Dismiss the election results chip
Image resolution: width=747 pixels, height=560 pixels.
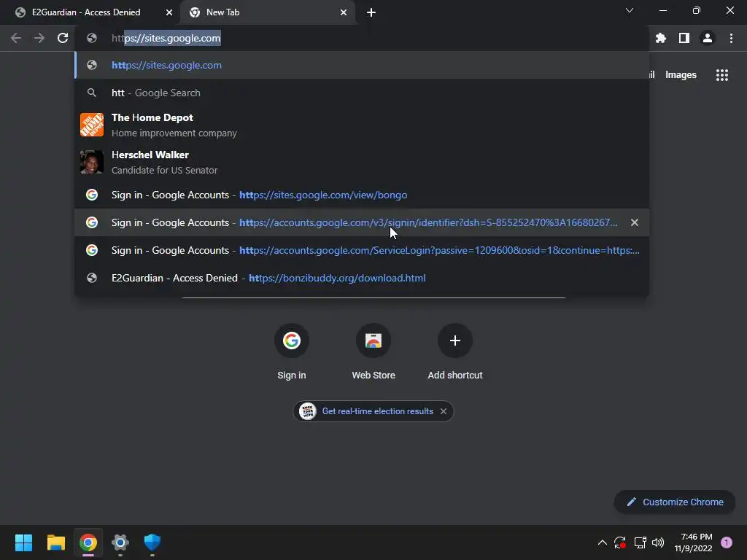pyautogui.click(x=444, y=411)
